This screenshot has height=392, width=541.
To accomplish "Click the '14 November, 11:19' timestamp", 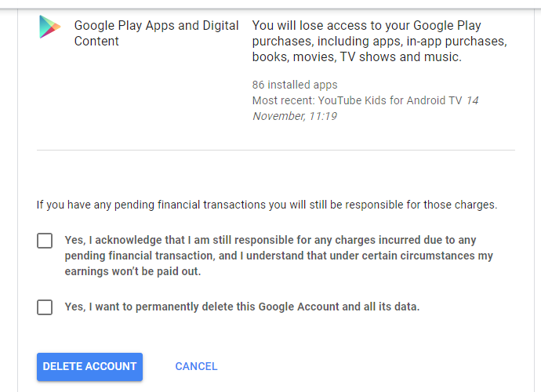I will pyautogui.click(x=365, y=108).
